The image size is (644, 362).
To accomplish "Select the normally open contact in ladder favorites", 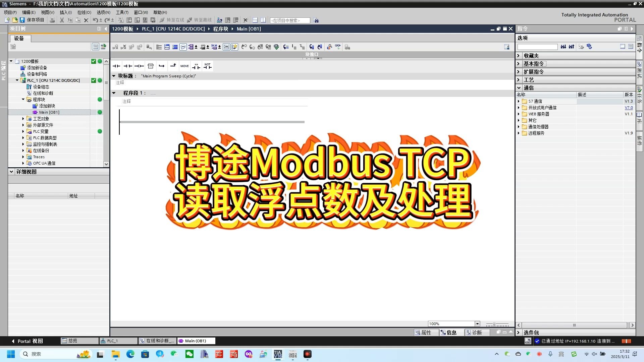I will pyautogui.click(x=116, y=66).
